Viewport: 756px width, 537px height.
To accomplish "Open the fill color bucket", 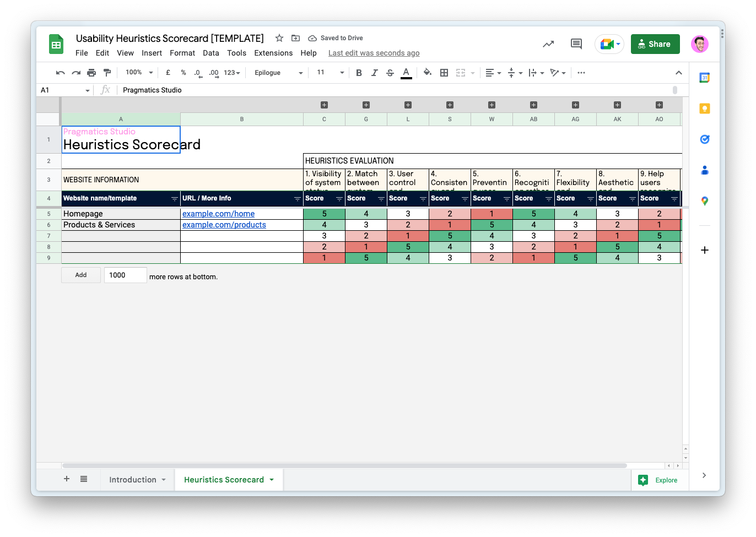I will pos(428,73).
